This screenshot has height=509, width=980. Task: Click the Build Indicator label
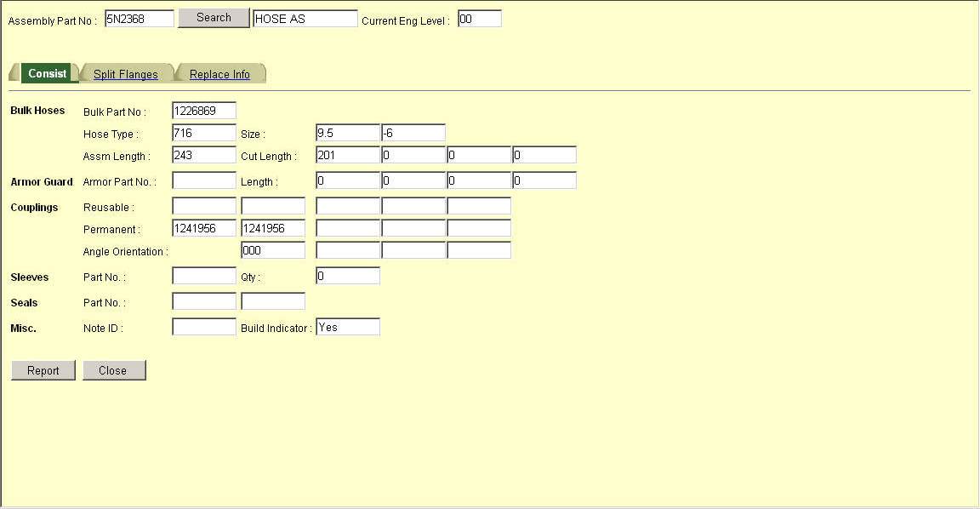tap(276, 329)
